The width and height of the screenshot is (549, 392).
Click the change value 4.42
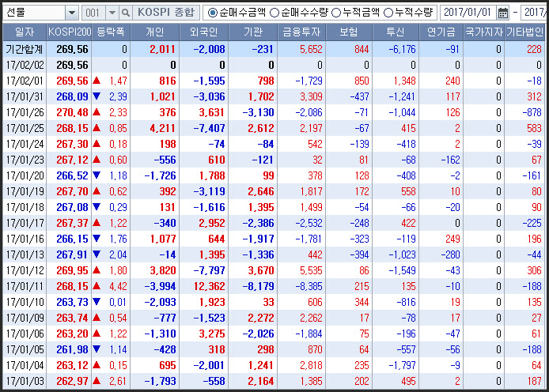[119, 286]
